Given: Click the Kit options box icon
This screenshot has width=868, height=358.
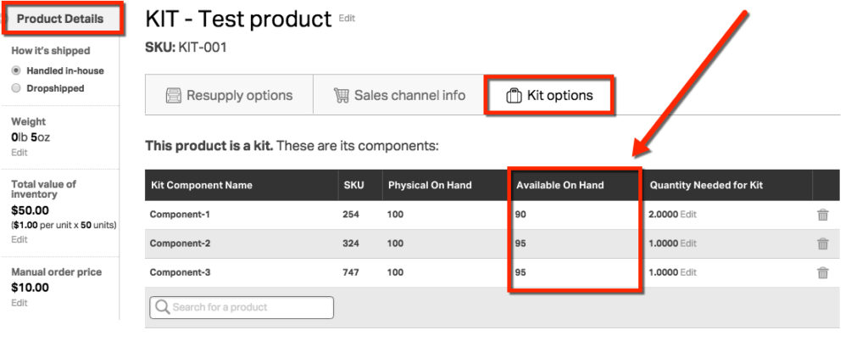Looking at the screenshot, I should coord(514,96).
